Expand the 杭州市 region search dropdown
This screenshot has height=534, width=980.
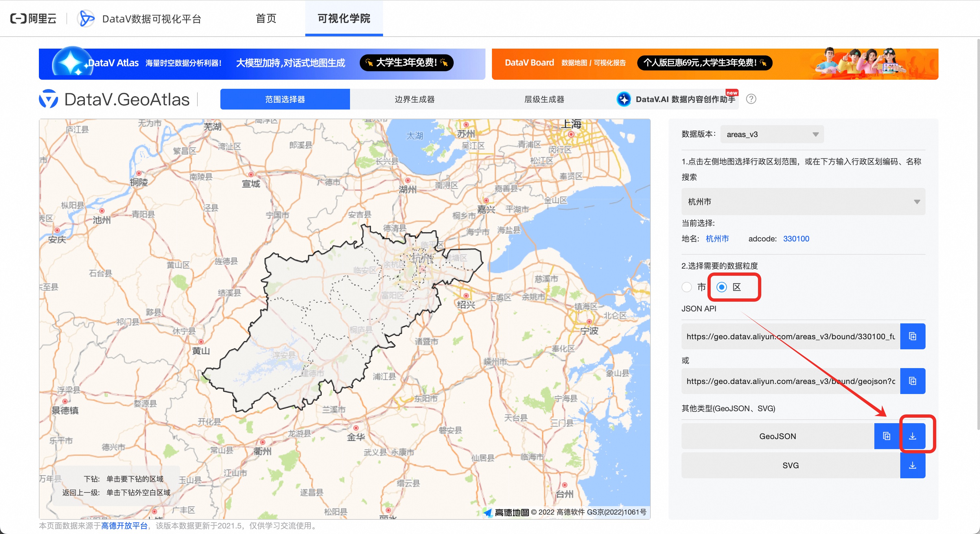(x=803, y=202)
